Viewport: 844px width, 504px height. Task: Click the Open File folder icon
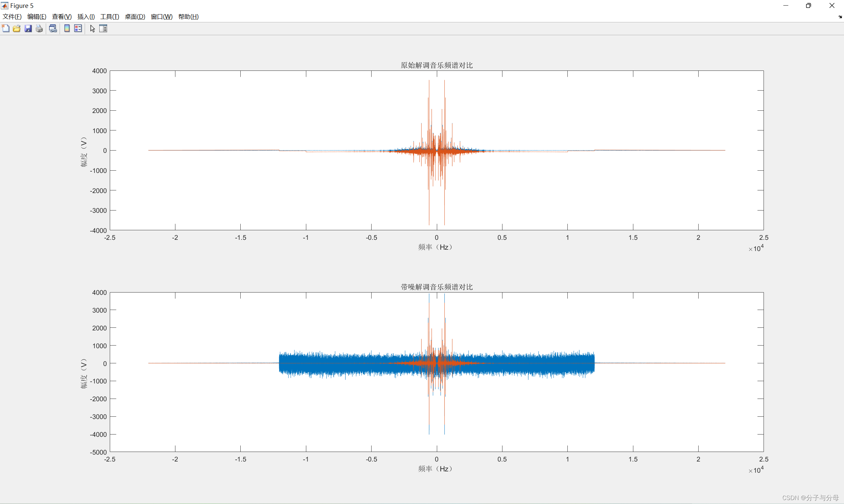click(x=17, y=29)
